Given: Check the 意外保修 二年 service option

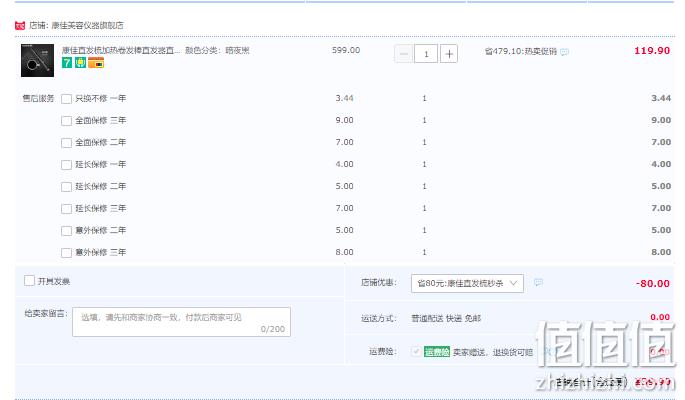Looking at the screenshot, I should tap(66, 231).
